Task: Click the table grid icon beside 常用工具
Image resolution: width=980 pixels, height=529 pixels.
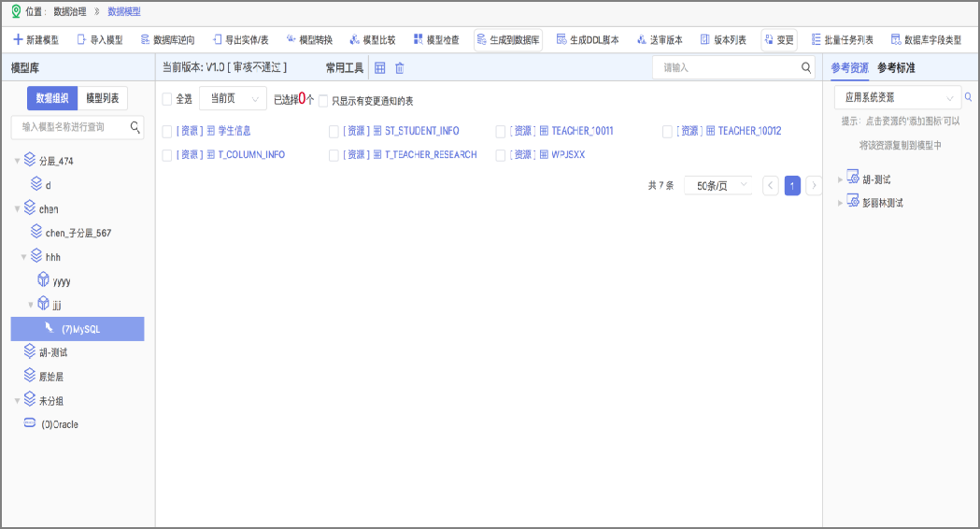Action: (x=379, y=68)
